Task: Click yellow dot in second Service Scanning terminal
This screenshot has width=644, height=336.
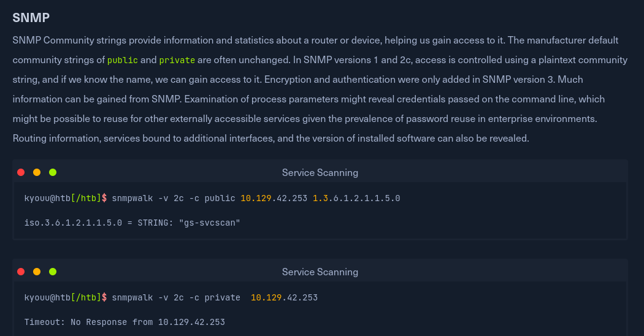Action: coord(37,272)
